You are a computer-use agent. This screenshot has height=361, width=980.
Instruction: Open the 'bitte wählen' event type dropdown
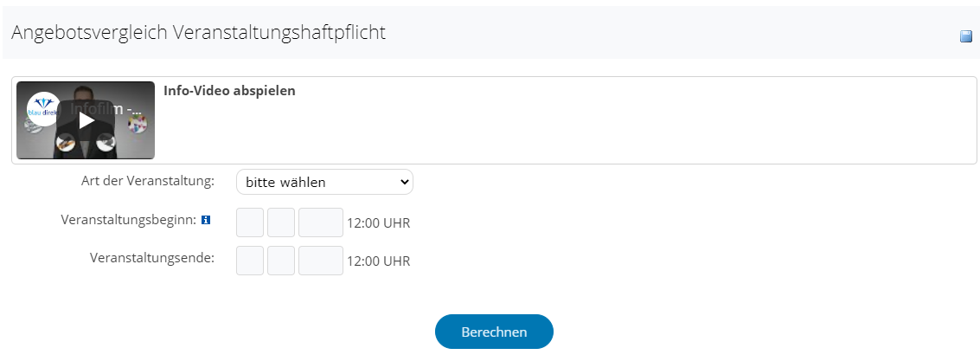click(324, 183)
